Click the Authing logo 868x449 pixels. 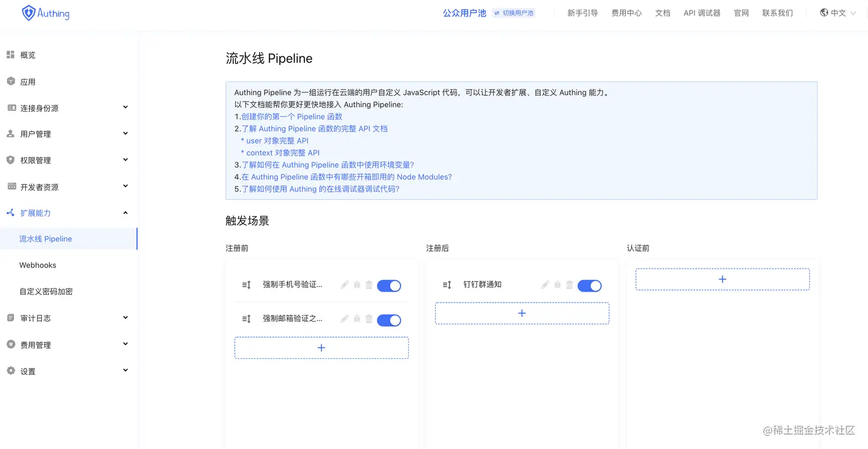[45, 13]
